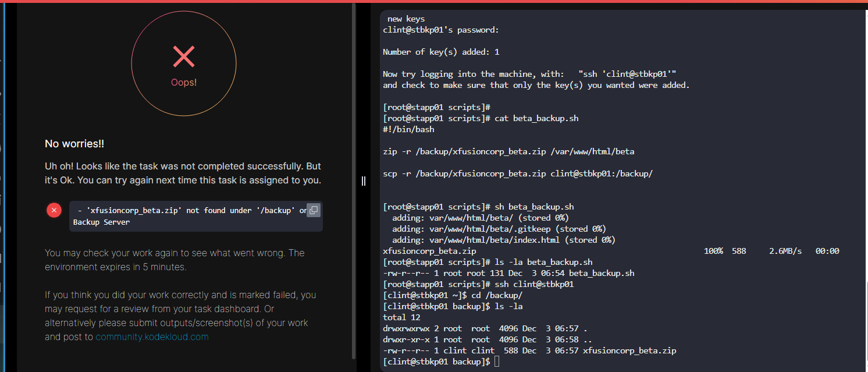Click the "sh beta_backup.sh" command line
Screen dimensions: 868x372
click(534, 207)
